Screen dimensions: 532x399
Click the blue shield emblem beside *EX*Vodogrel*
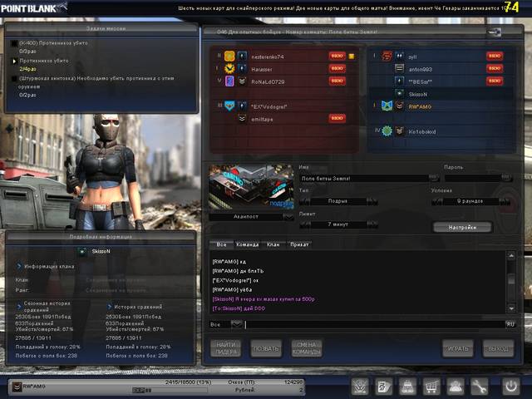229,106
